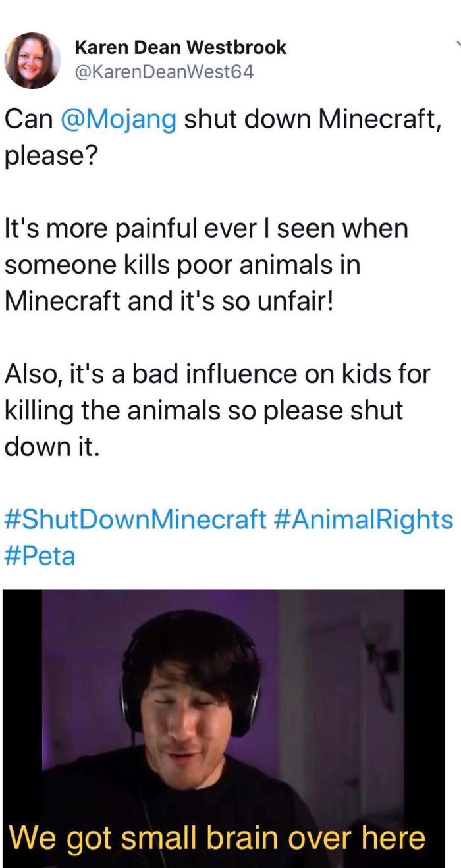Open the @KarenDeanWest64 handle
This screenshot has height=868, width=461.
[165, 72]
